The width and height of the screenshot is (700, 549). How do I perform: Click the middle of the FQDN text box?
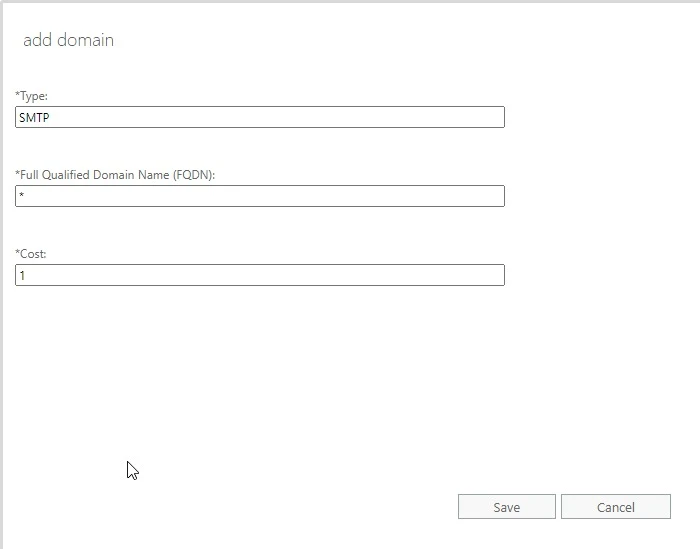(x=260, y=196)
